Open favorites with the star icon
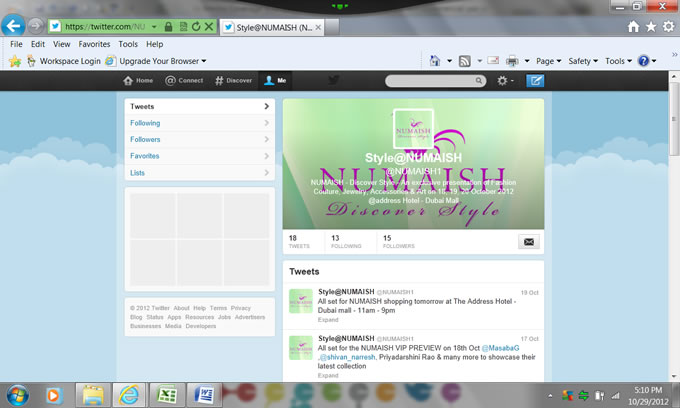The width and height of the screenshot is (680, 408). (651, 27)
